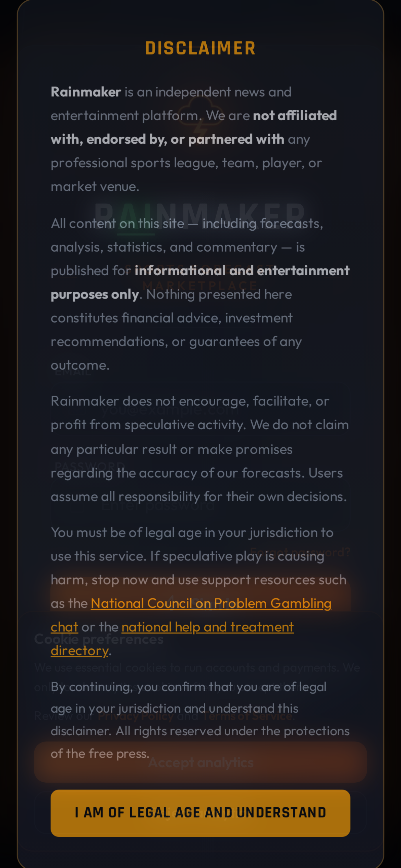
Task: Open national help and treatment directory link
Action: click(x=207, y=627)
